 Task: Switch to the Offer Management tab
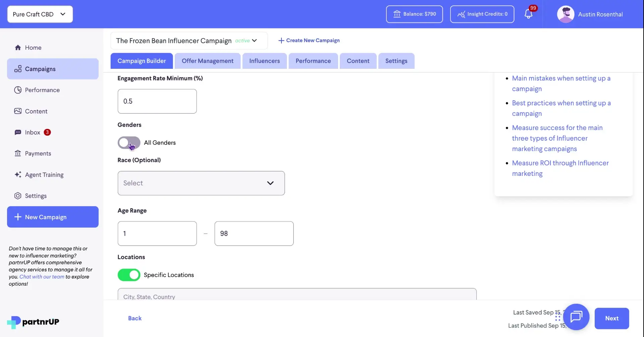click(207, 61)
